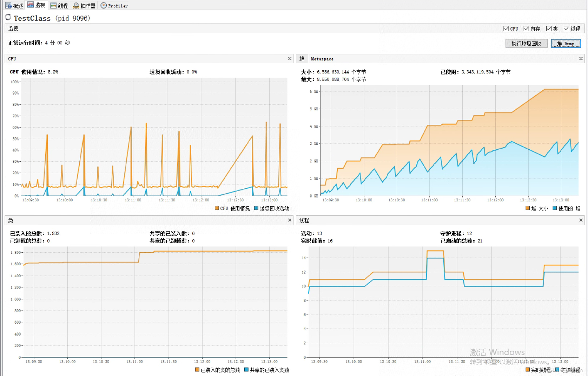Click the CPU panel title label
The image size is (588, 376).
(12, 59)
